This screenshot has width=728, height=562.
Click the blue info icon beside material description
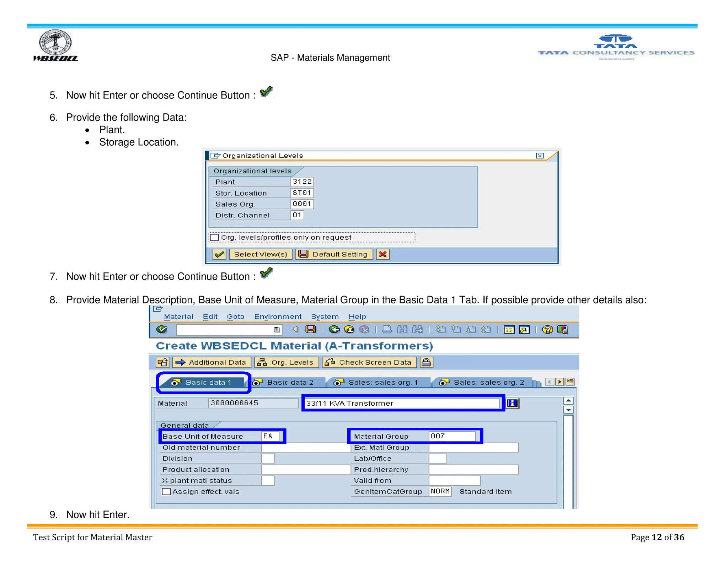[x=512, y=403]
